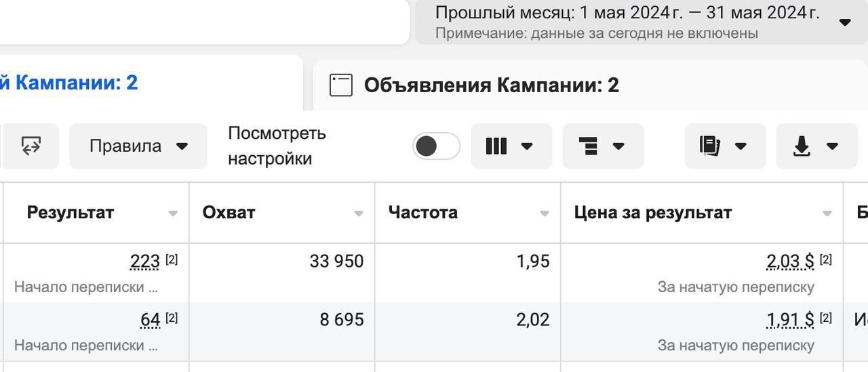Click the ad window icon beside Объявления
Screen dimensions: 868x372
(x=341, y=85)
